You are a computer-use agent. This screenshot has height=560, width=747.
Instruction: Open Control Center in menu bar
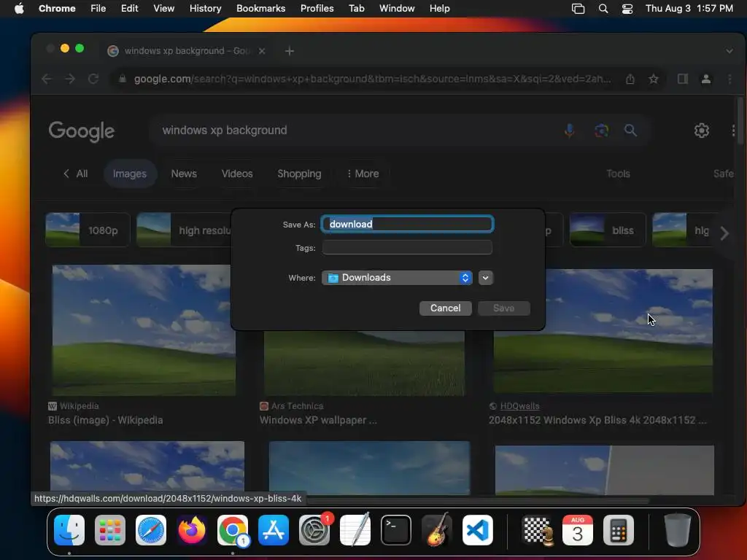pos(627,9)
